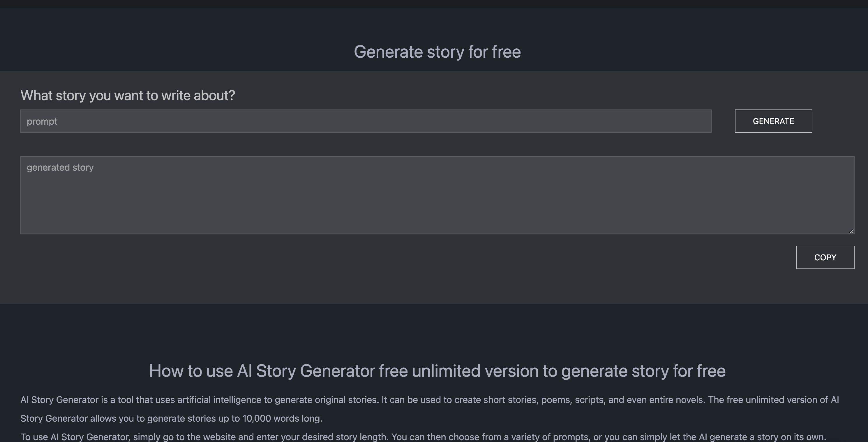Click inside the generated story text area

pos(437,195)
